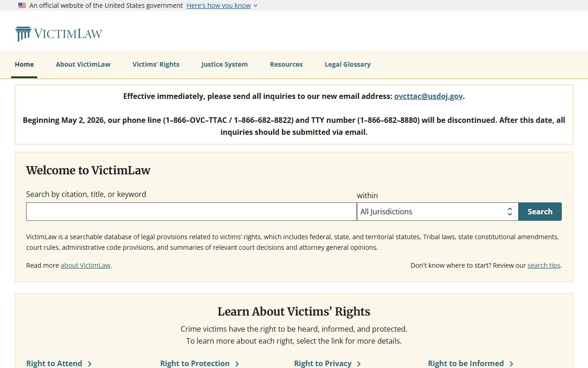Image resolution: width=588 pixels, height=368 pixels.
Task: Open the "search tips" link
Action: tap(544, 265)
